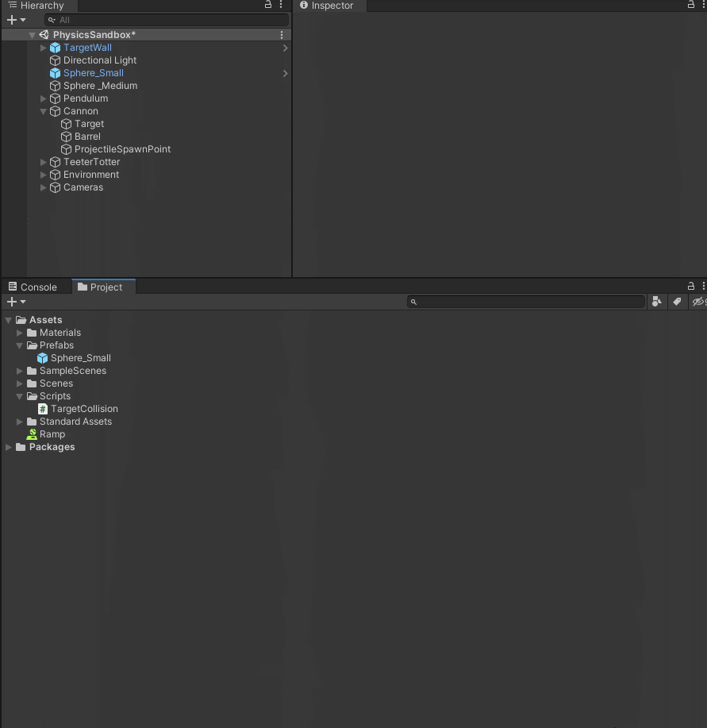Select ProjectileSpawnPoint in the Hierarchy
Image resolution: width=707 pixels, height=728 pixels.
click(122, 149)
